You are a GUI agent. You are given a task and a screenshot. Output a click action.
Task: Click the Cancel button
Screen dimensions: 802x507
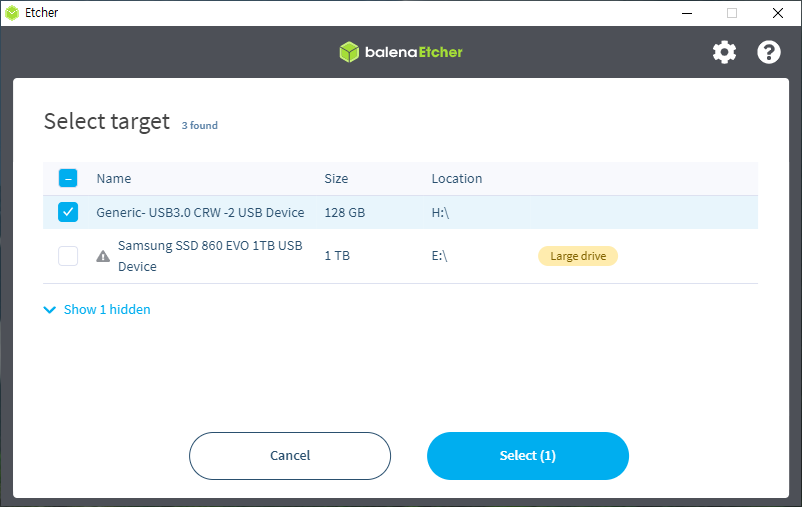[x=290, y=456]
